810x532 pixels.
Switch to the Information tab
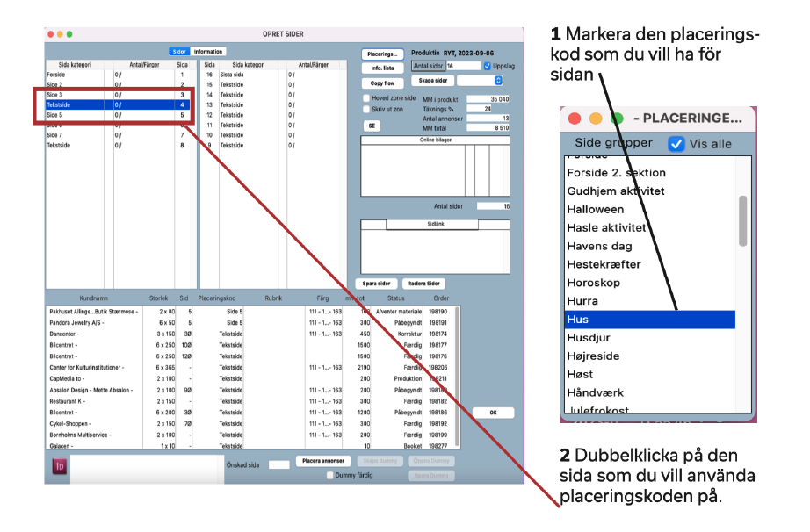(209, 52)
